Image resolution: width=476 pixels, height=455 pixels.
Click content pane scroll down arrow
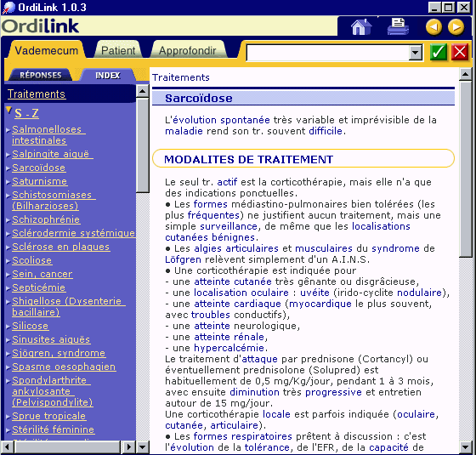pyautogui.click(x=466, y=447)
